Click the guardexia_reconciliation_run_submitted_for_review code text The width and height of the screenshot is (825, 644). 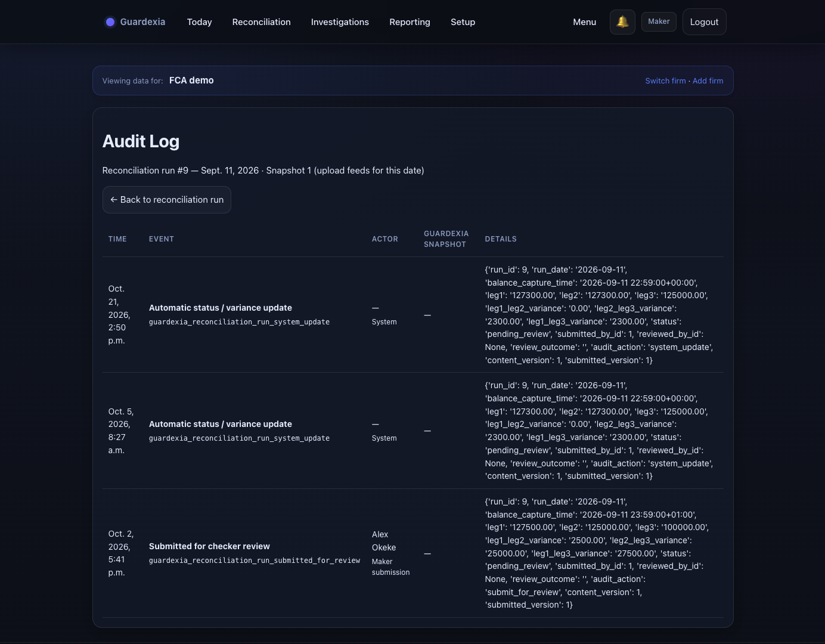pos(255,561)
